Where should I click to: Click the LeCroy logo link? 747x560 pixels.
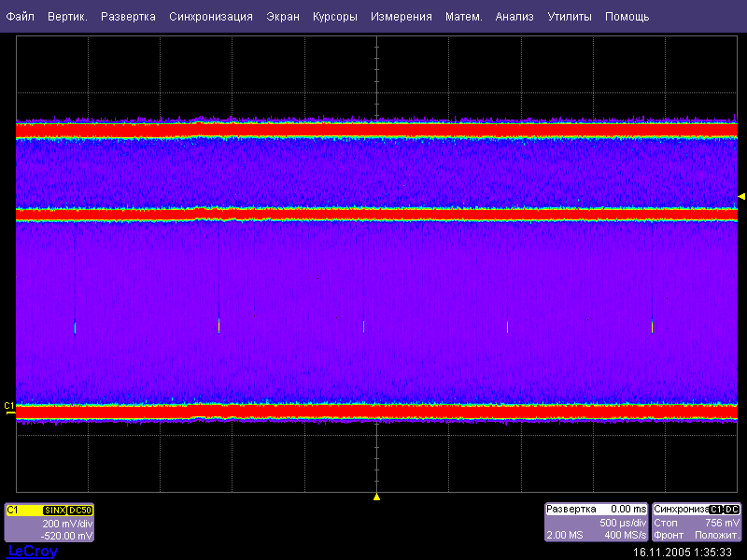(x=33, y=552)
